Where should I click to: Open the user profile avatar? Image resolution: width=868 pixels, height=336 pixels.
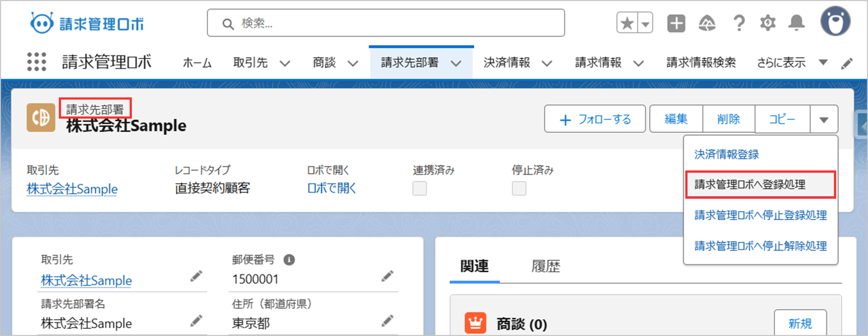pos(835,22)
